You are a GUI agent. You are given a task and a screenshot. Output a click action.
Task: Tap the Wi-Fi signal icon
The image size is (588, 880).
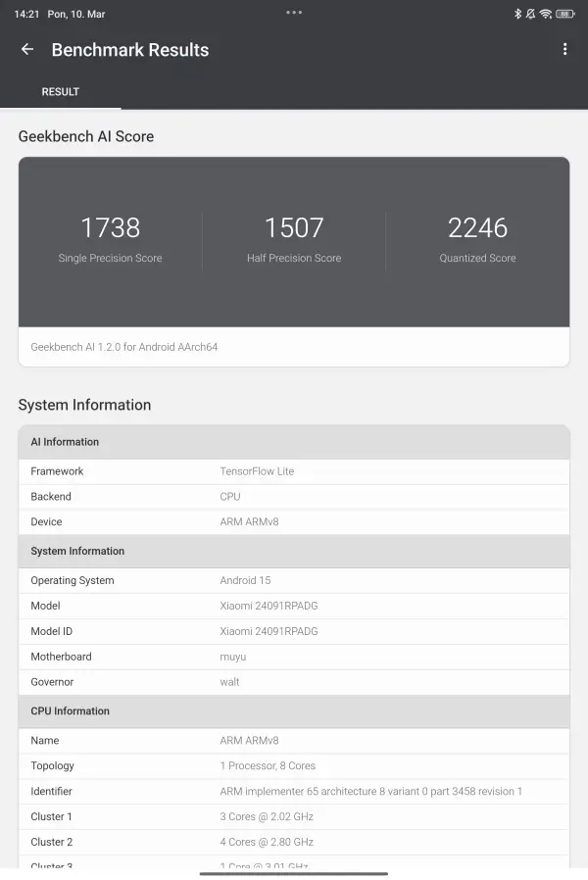(x=547, y=14)
